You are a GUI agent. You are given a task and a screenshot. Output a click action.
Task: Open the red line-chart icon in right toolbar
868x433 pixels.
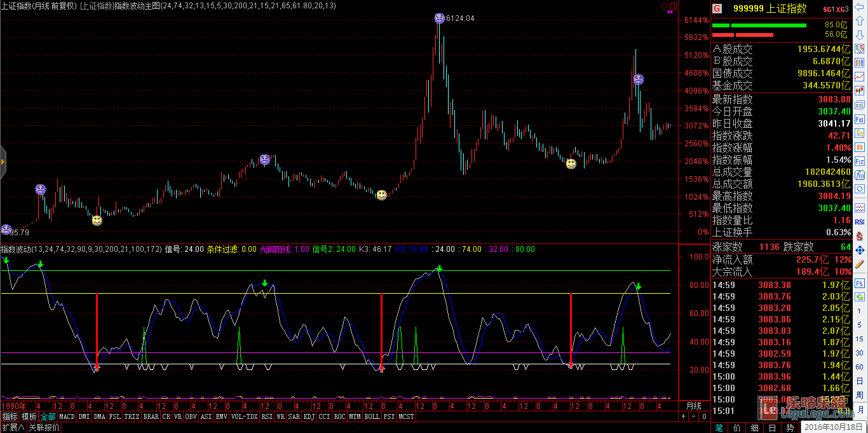(860, 77)
